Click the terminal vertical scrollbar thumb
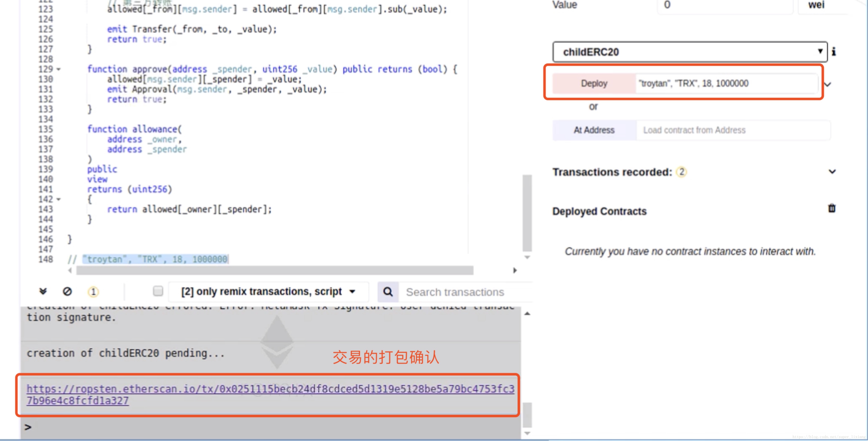Viewport: 868px width, 441px height. tap(527, 415)
